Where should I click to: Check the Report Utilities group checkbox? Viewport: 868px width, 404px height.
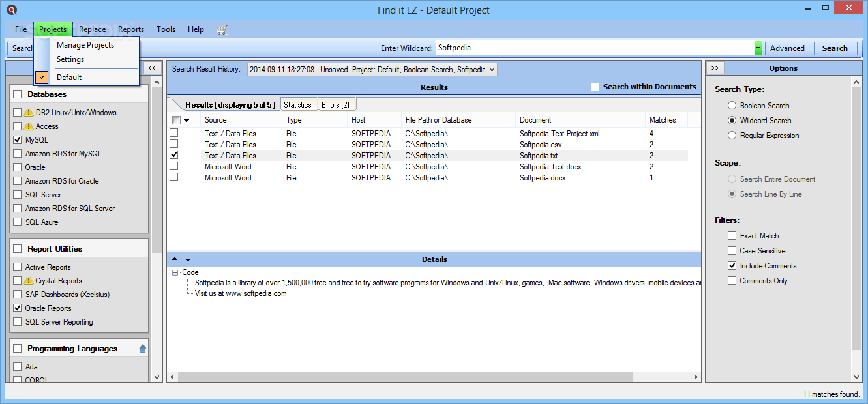point(18,249)
